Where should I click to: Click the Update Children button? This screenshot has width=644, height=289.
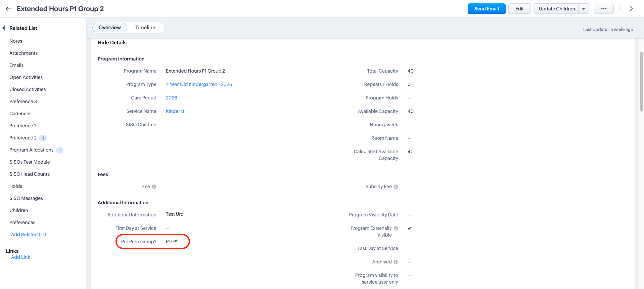(x=557, y=9)
